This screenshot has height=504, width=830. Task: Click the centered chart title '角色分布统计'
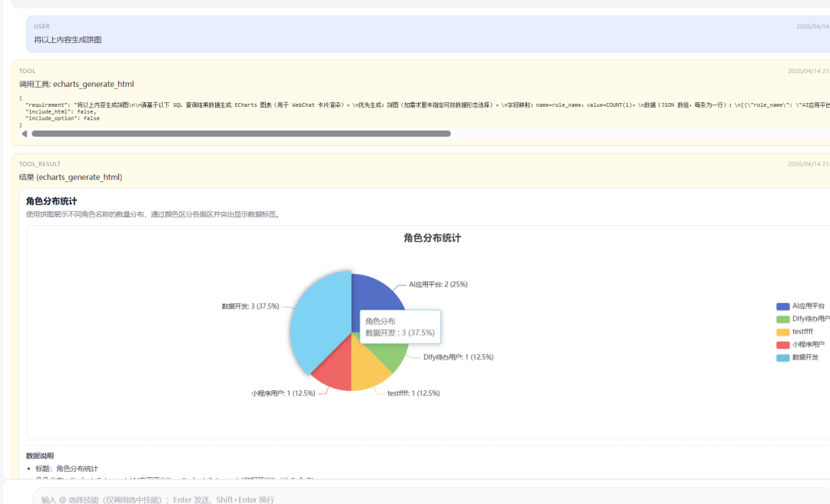[432, 238]
